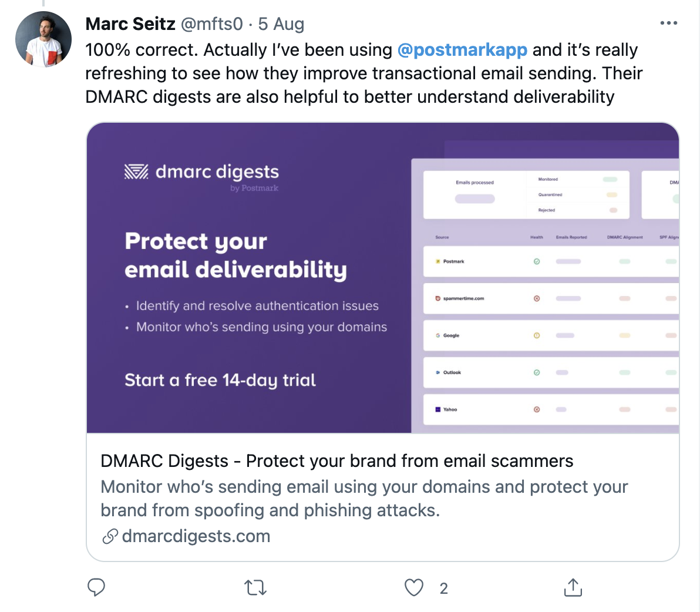
Task: Click the 5 Aug timestamp
Action: (281, 24)
